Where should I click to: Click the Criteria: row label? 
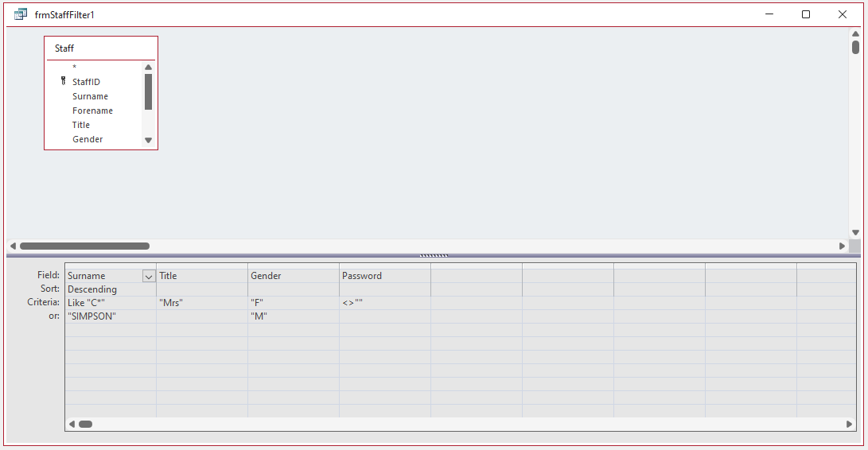pyautogui.click(x=43, y=302)
